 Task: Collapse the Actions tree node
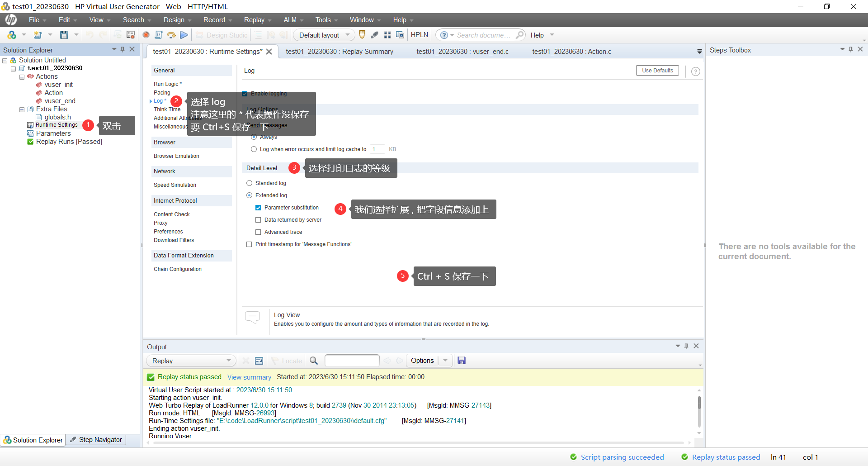click(x=22, y=77)
